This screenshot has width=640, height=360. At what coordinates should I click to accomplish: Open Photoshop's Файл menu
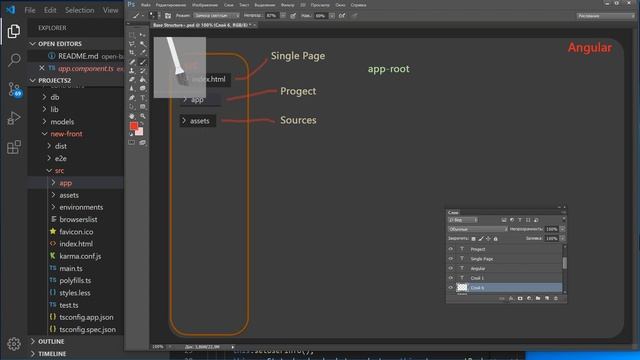145,5
